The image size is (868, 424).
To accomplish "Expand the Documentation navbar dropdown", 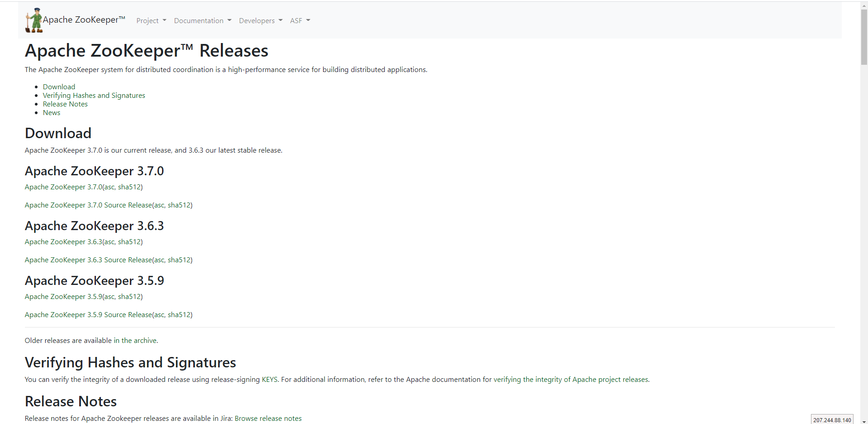I will point(202,21).
